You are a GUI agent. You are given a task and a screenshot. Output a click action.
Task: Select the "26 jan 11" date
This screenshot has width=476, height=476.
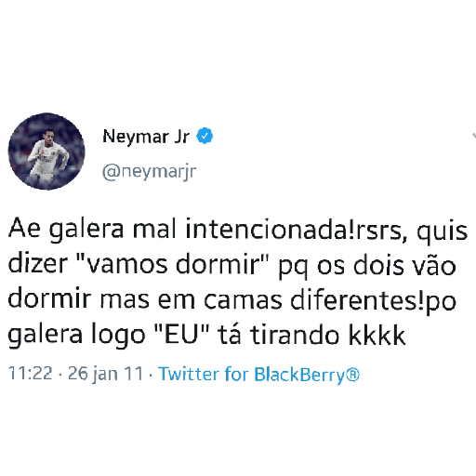(x=106, y=374)
